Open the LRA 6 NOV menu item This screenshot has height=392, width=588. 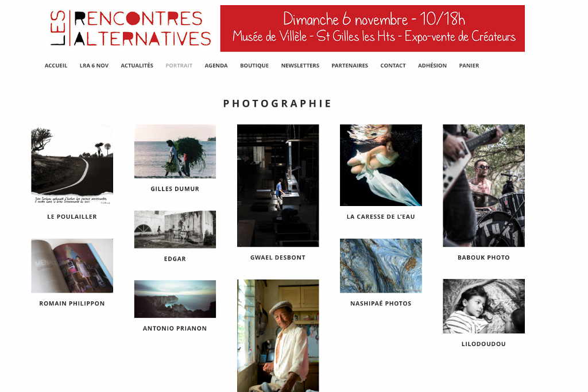94,65
